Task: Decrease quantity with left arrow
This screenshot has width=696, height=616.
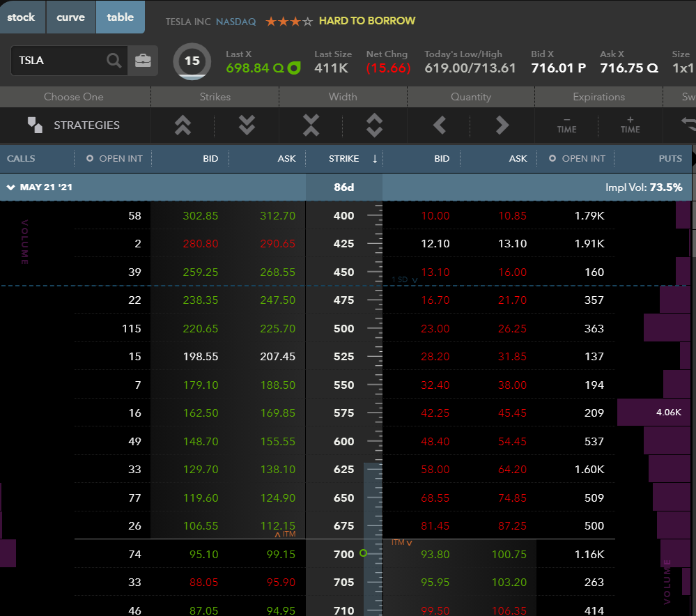Action: [439, 125]
